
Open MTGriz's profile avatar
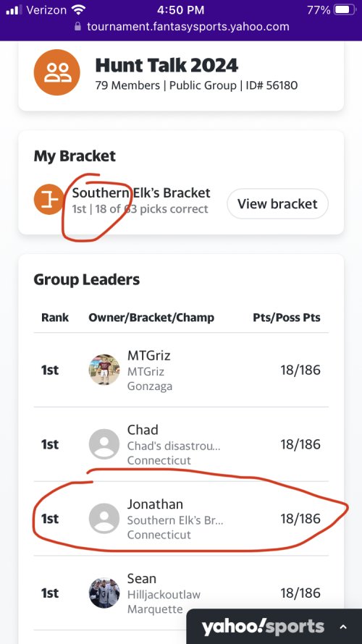[x=104, y=370]
